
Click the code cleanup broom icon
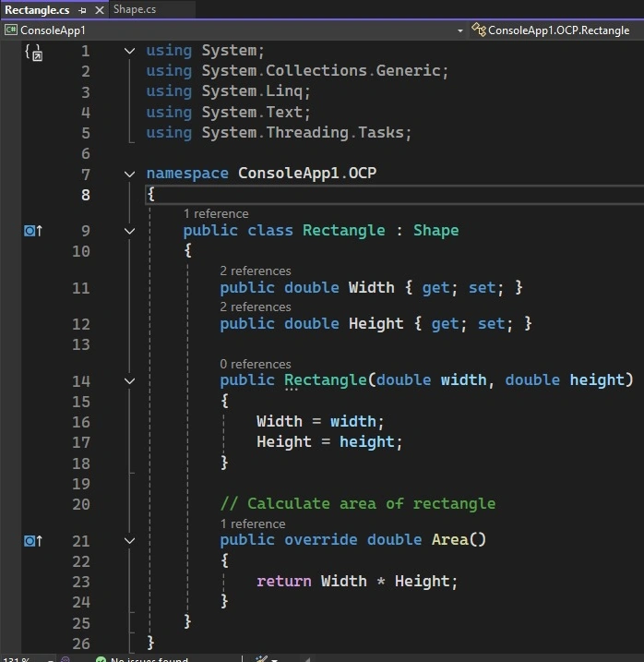262,658
